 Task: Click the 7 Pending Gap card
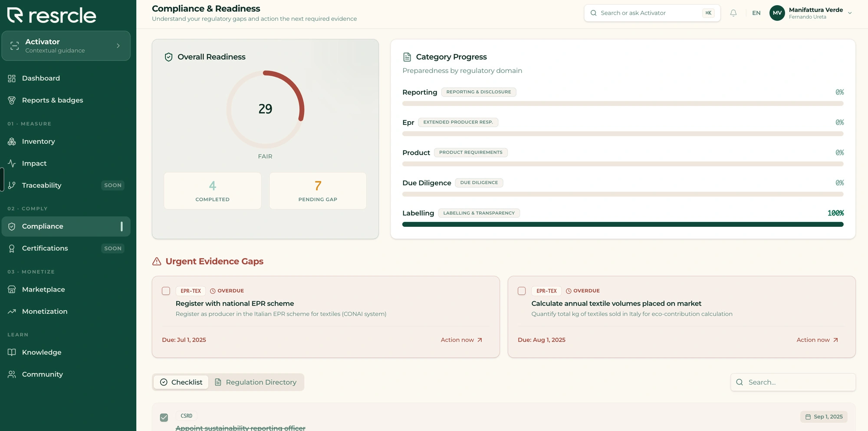(x=318, y=191)
